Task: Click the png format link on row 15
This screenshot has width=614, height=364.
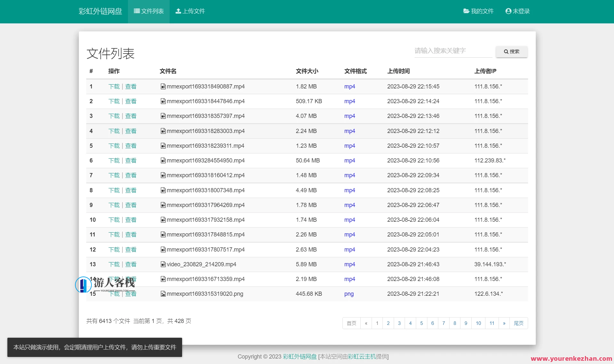Action: [349, 294]
